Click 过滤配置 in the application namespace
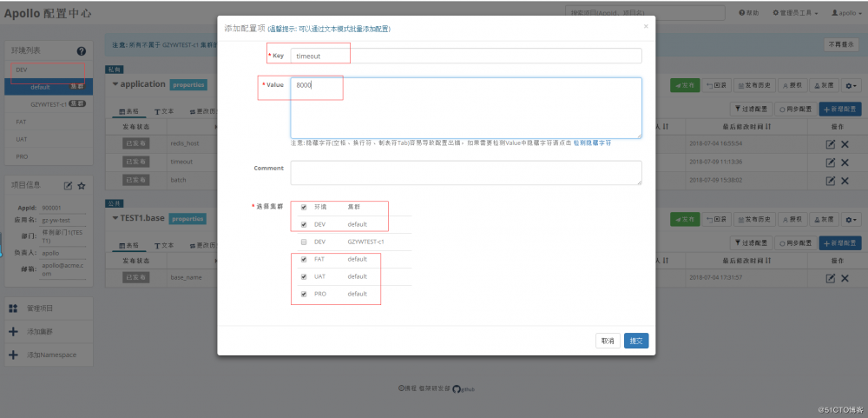Image resolution: width=868 pixels, height=418 pixels. pos(750,109)
